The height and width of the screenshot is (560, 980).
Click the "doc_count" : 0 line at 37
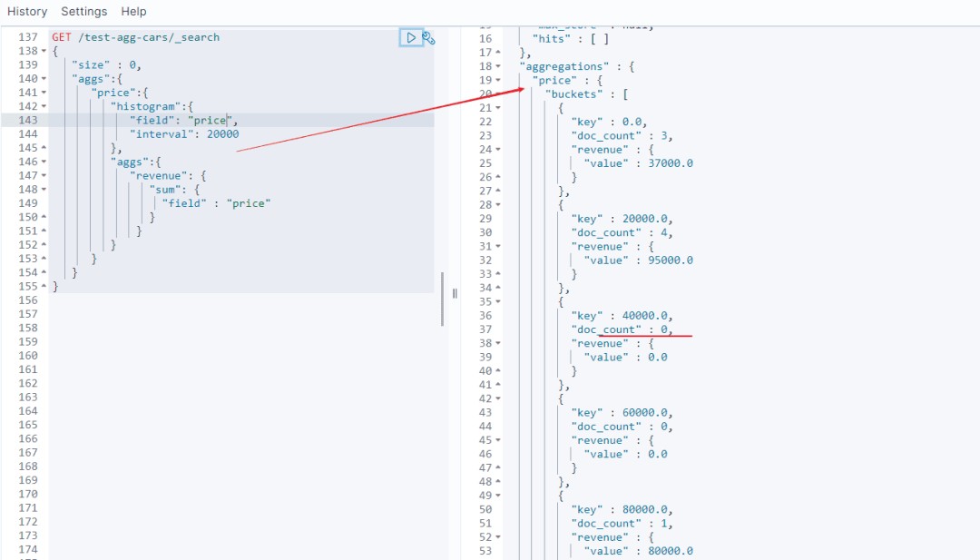pyautogui.click(x=622, y=329)
